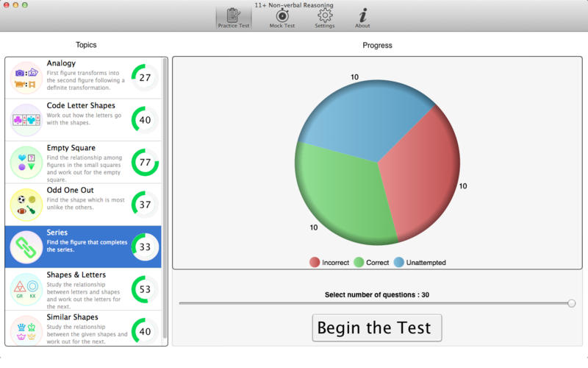This screenshot has height=368, width=588.
Task: Select the Analogy topic icon
Action: tap(26, 78)
